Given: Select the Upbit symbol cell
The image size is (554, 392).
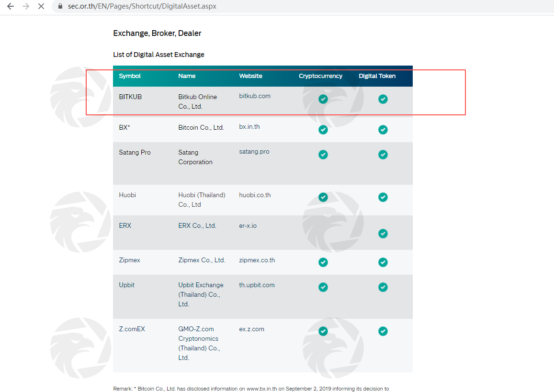Looking at the screenshot, I should pyautogui.click(x=126, y=285).
